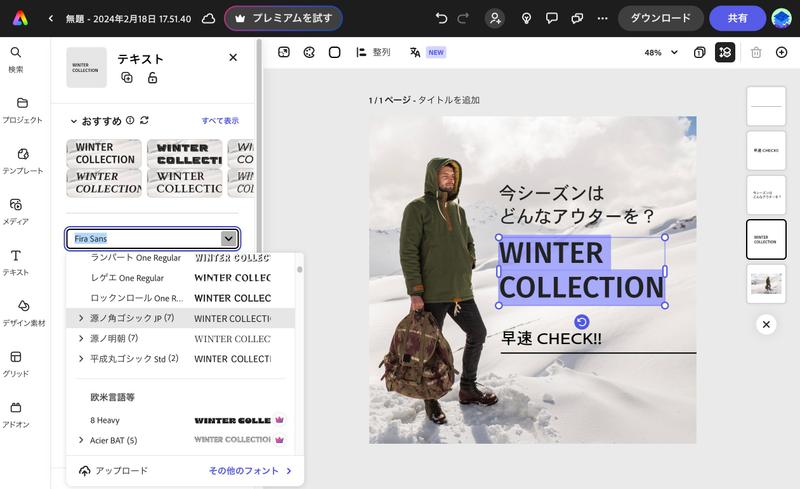Viewport: 800px width, 489px height.
Task: Open the invite collaborator icon
Action: click(494, 18)
